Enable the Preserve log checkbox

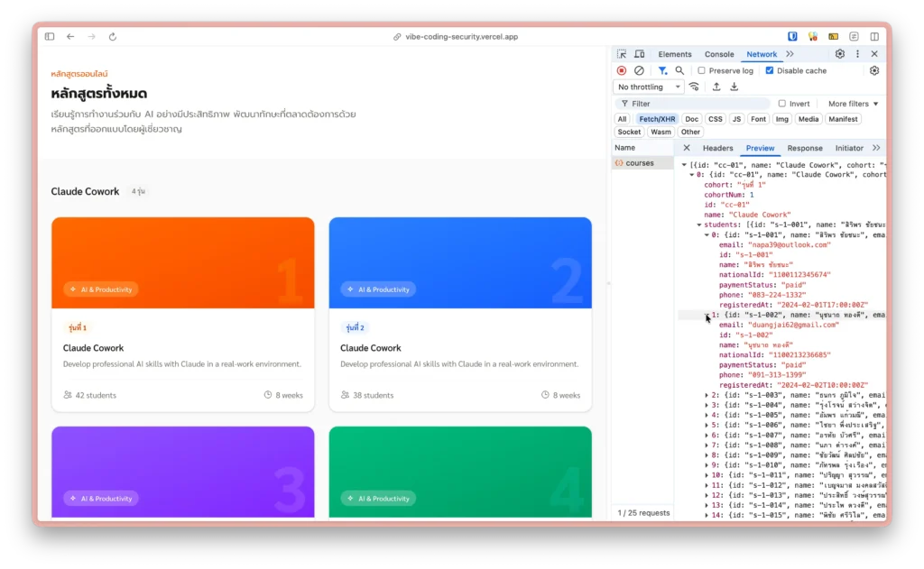click(x=701, y=70)
